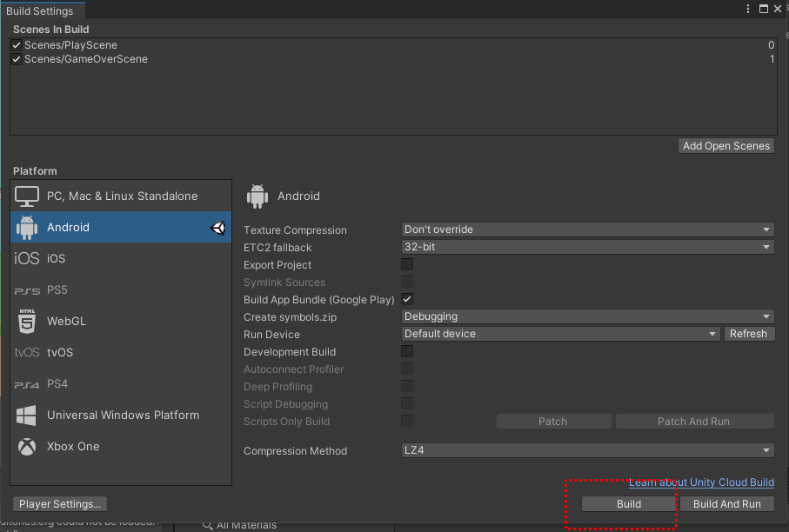Click the All Materials entry behind the window
The image size is (789, 532).
pyautogui.click(x=246, y=525)
